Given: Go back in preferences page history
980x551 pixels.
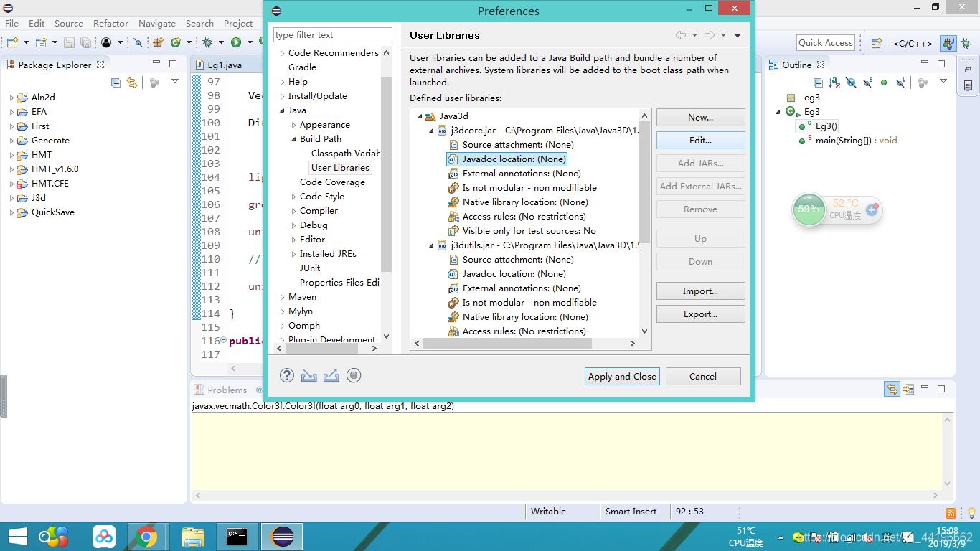Looking at the screenshot, I should tap(680, 35).
